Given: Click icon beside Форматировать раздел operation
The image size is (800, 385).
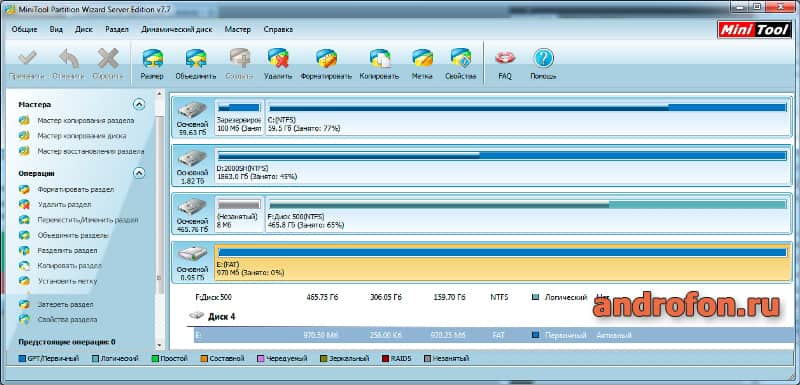Looking at the screenshot, I should (x=24, y=189).
